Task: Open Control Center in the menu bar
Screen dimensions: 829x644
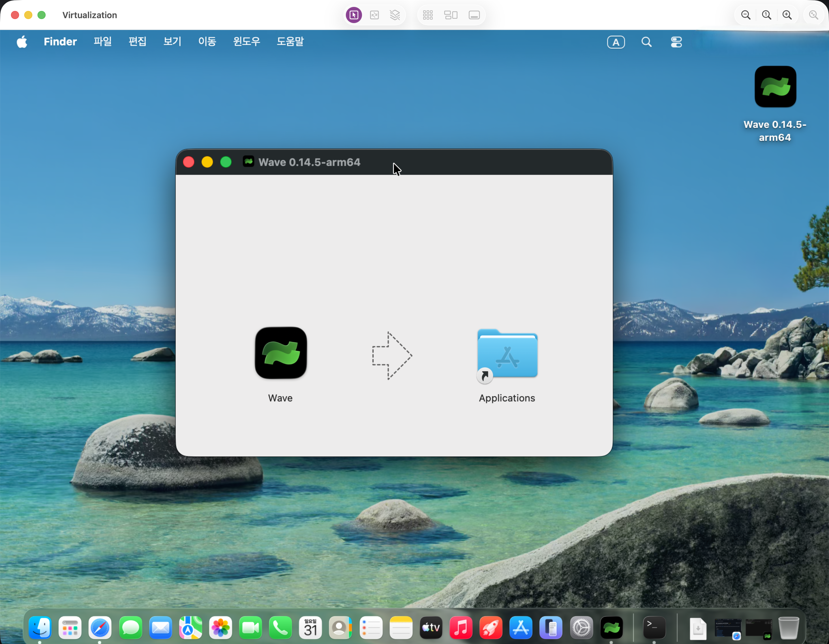Action: coord(676,42)
